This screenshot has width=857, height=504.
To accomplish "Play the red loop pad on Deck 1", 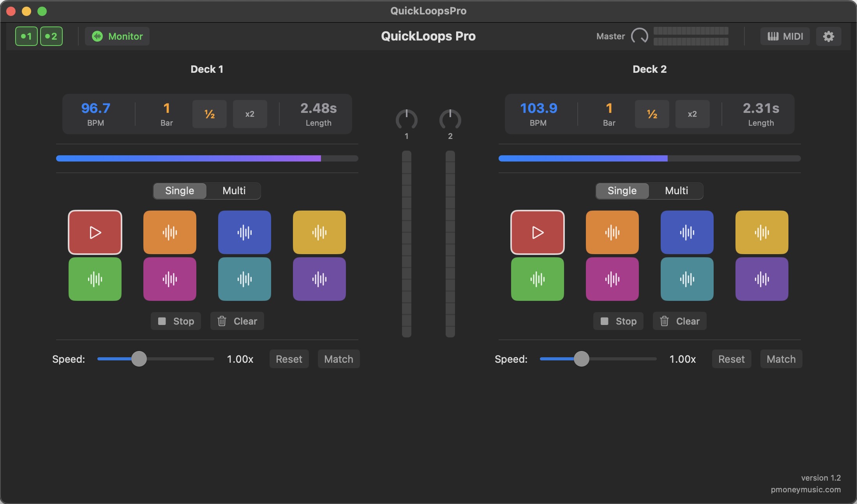I will [95, 232].
